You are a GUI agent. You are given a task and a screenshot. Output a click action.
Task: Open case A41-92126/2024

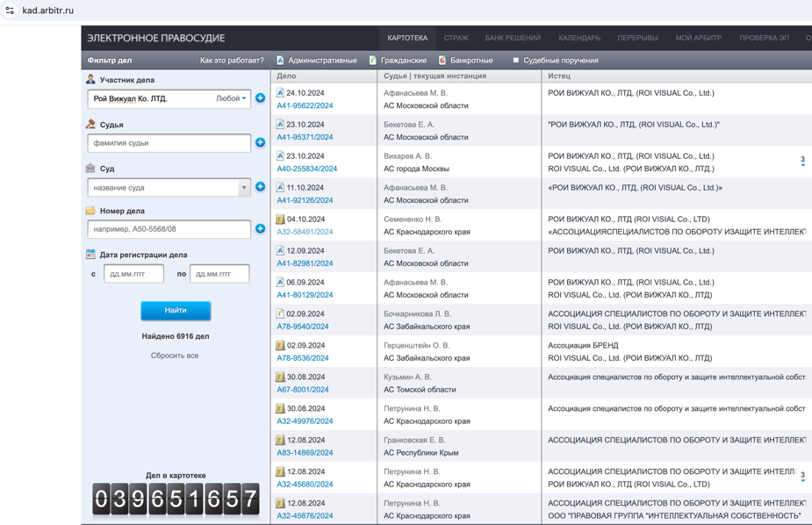pyautogui.click(x=305, y=200)
